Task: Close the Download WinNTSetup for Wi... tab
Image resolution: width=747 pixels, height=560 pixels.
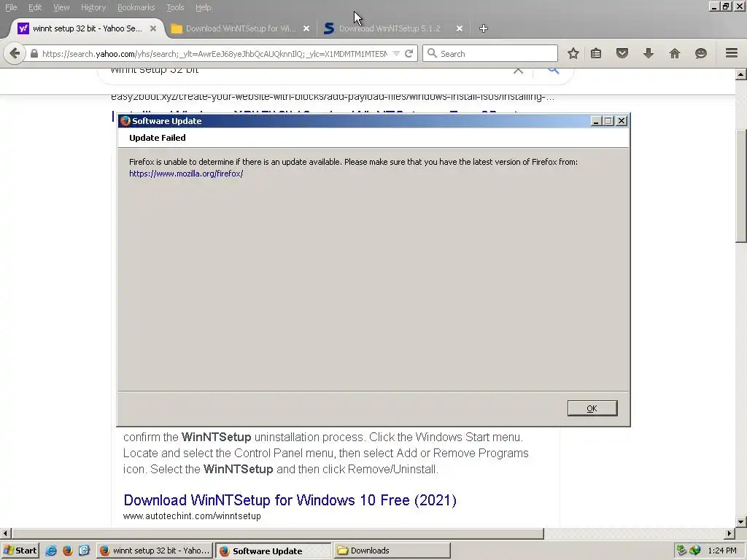Action: click(x=306, y=28)
